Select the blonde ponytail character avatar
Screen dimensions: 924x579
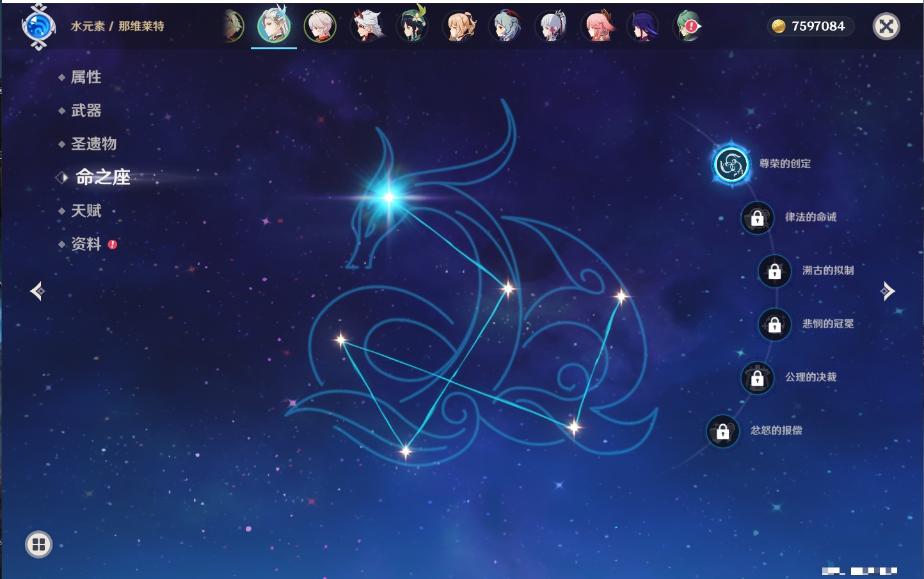tap(459, 26)
